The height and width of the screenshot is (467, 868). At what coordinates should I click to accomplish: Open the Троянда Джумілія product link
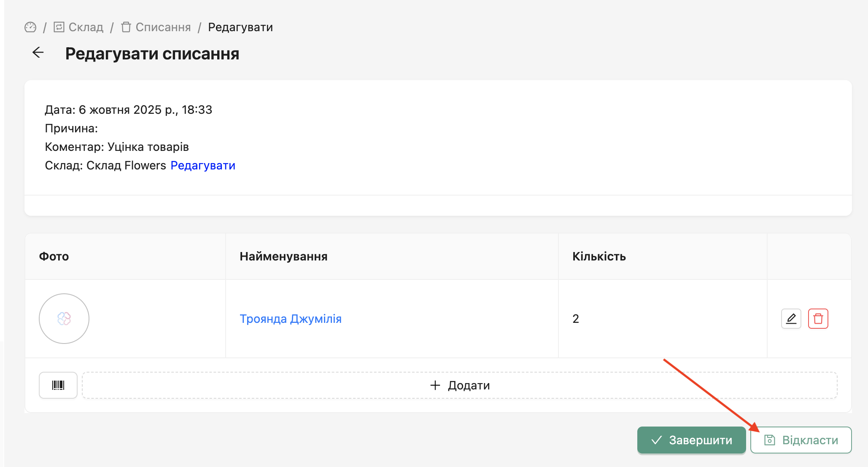tap(290, 319)
